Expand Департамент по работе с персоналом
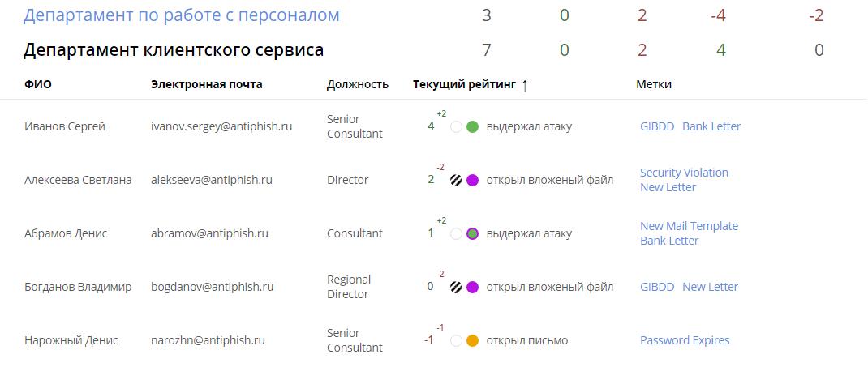Viewport: 868px width, 367px height. point(182,15)
